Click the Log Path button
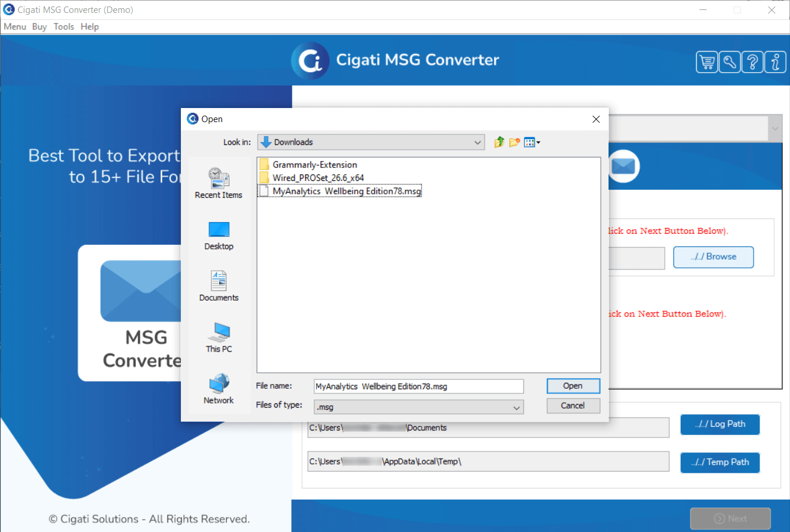Image resolution: width=790 pixels, height=532 pixels. click(720, 424)
